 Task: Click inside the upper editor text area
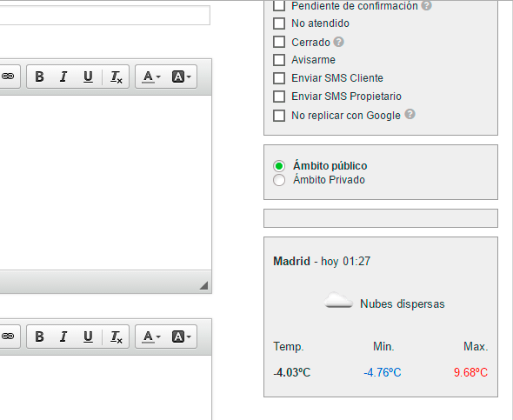pyautogui.click(x=105, y=183)
